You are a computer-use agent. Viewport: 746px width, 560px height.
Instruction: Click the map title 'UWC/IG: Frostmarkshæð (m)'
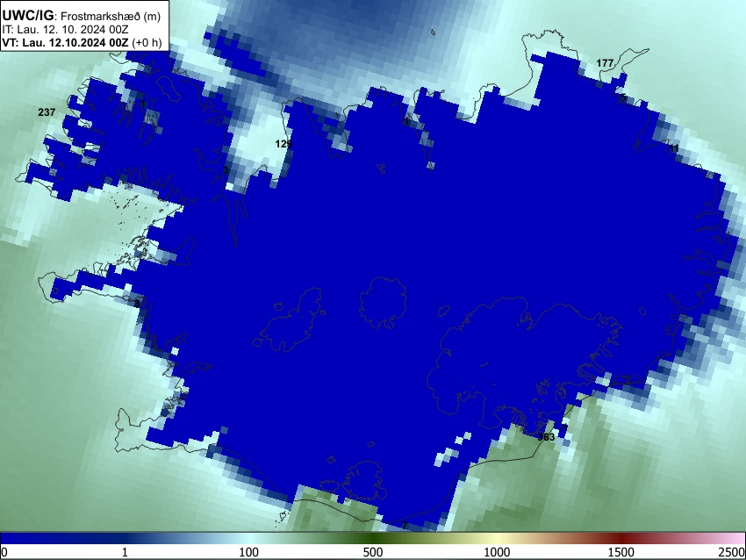click(82, 16)
